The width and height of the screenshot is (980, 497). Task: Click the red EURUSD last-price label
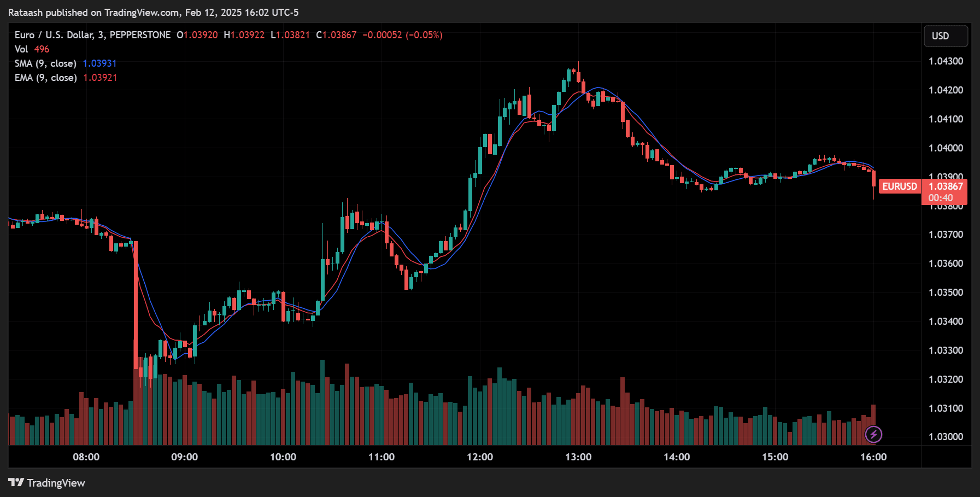[x=899, y=186]
